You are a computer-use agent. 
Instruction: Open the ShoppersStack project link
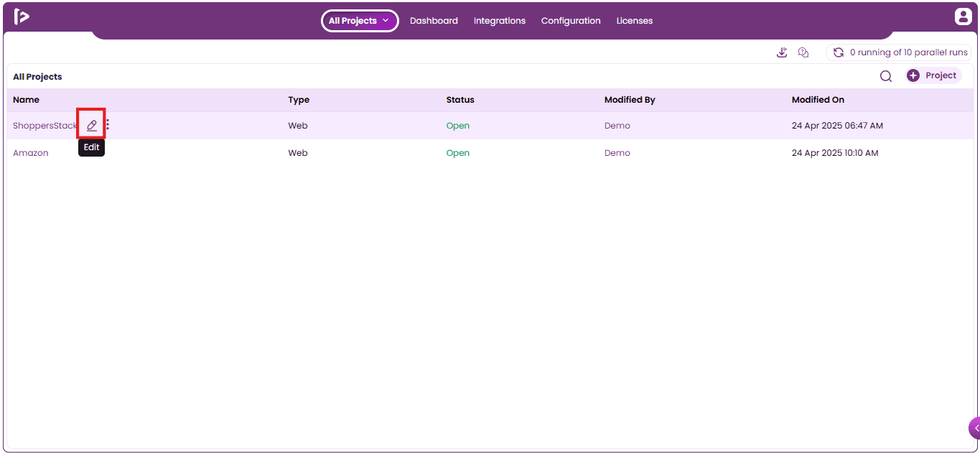pyautogui.click(x=45, y=126)
